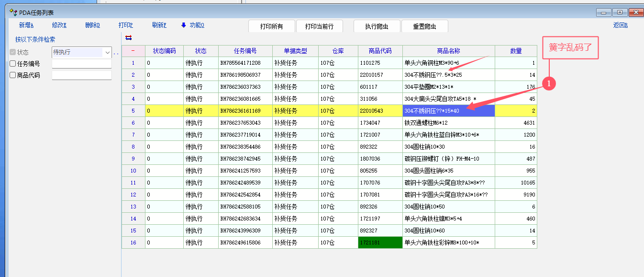Open the 新增 menu item
This screenshot has width=644, height=277.
pyautogui.click(x=26, y=25)
